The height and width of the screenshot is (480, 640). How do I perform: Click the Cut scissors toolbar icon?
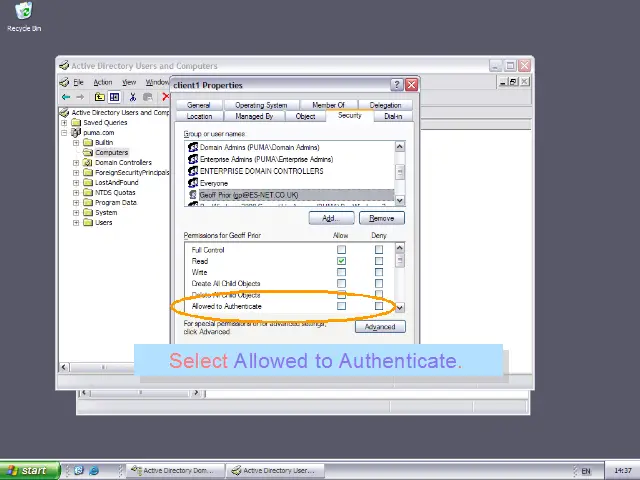click(x=132, y=97)
